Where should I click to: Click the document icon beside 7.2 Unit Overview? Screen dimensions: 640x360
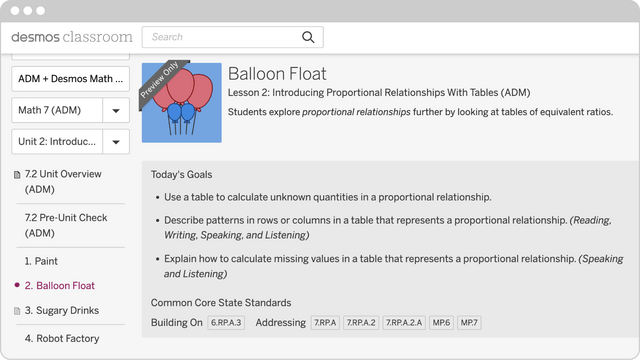(17, 175)
